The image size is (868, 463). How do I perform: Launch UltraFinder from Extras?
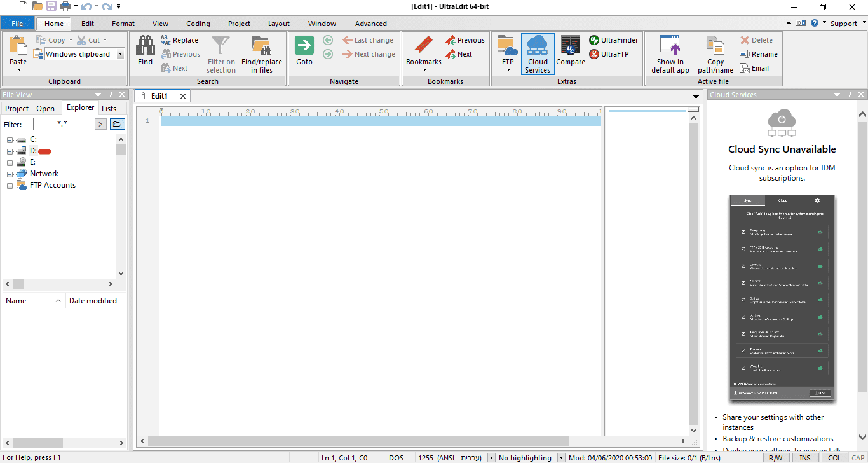614,40
